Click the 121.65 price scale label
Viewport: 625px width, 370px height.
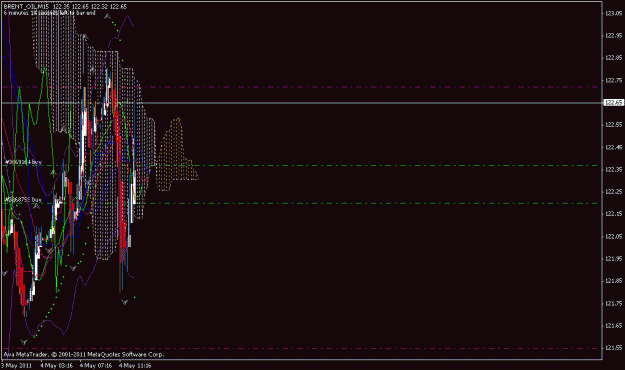[x=614, y=326]
